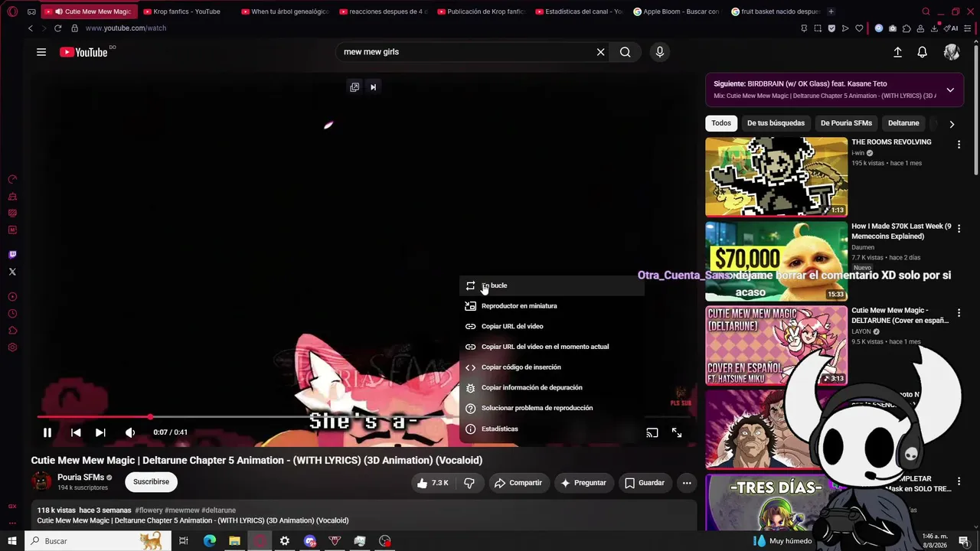
Task: Open the Windows Start menu
Action: [x=12, y=541]
